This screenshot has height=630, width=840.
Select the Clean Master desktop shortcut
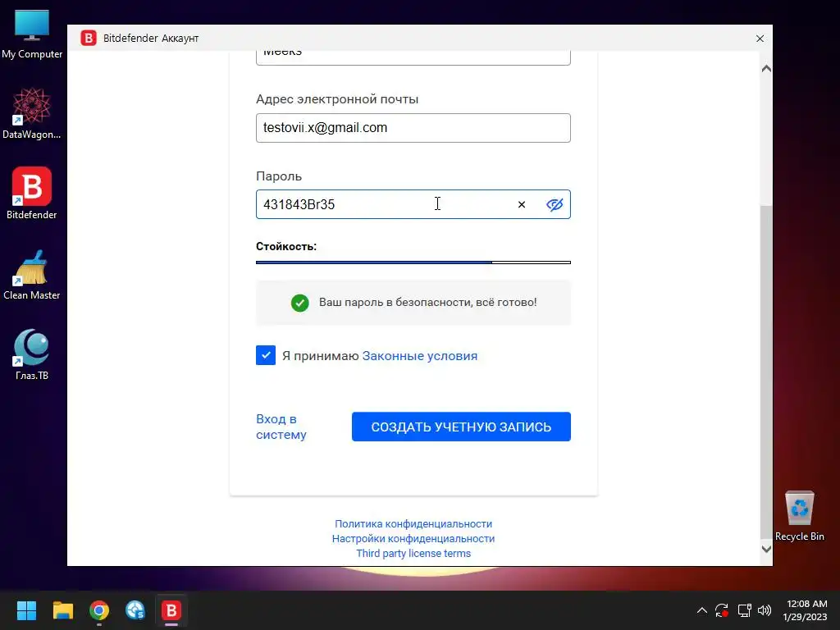[32, 274]
